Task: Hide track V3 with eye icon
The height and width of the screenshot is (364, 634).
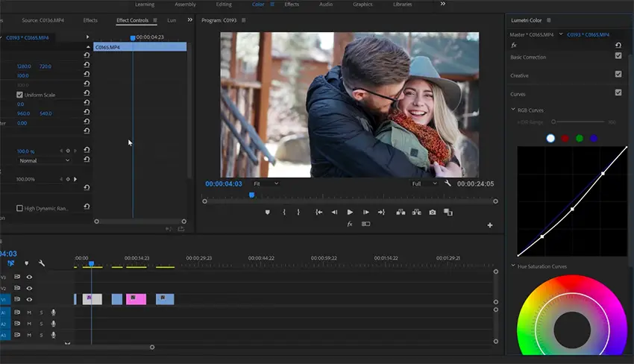Action: click(x=29, y=277)
